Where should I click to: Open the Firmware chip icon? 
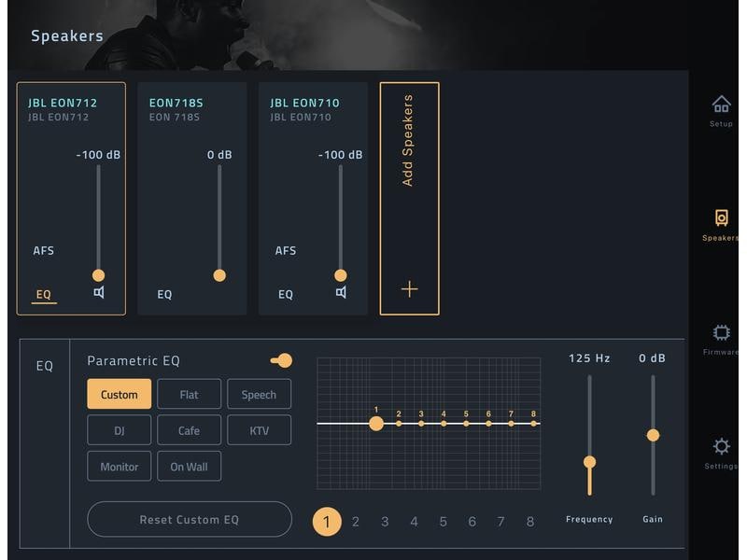point(721,332)
